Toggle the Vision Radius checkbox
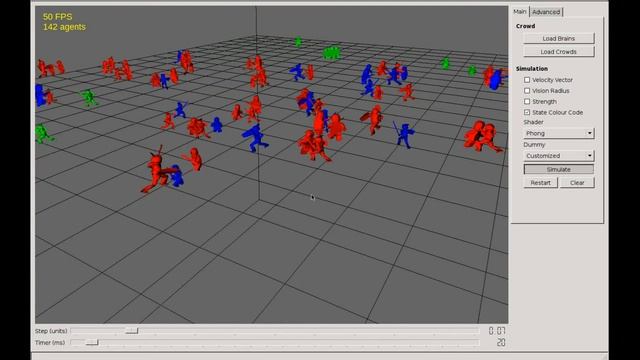 pyautogui.click(x=527, y=91)
